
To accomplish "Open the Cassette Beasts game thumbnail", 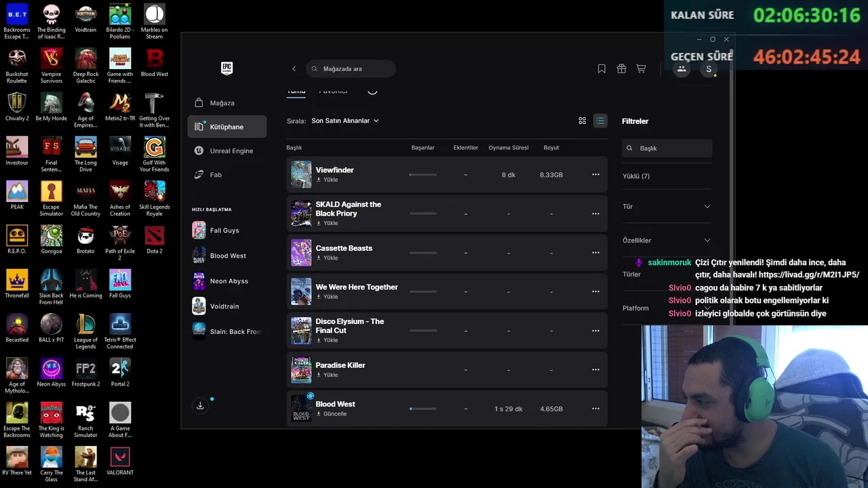I will click(301, 253).
